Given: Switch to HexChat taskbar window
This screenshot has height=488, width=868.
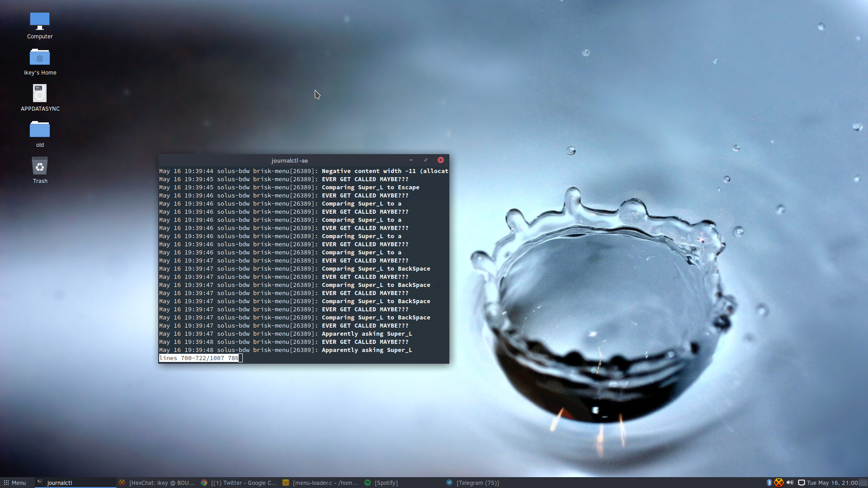Looking at the screenshot, I should click(x=156, y=483).
